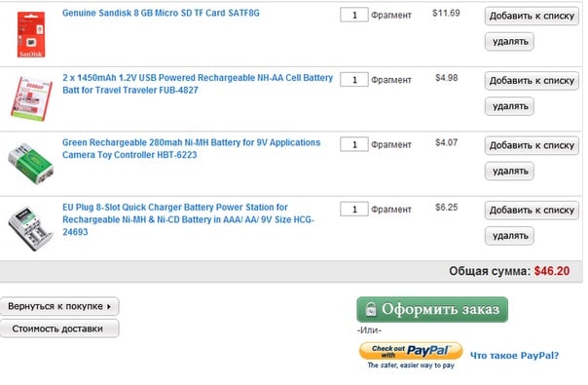Remove the green 9V battery with удалять
Image resolution: width=588 pixels, height=385 pixels.
click(509, 171)
